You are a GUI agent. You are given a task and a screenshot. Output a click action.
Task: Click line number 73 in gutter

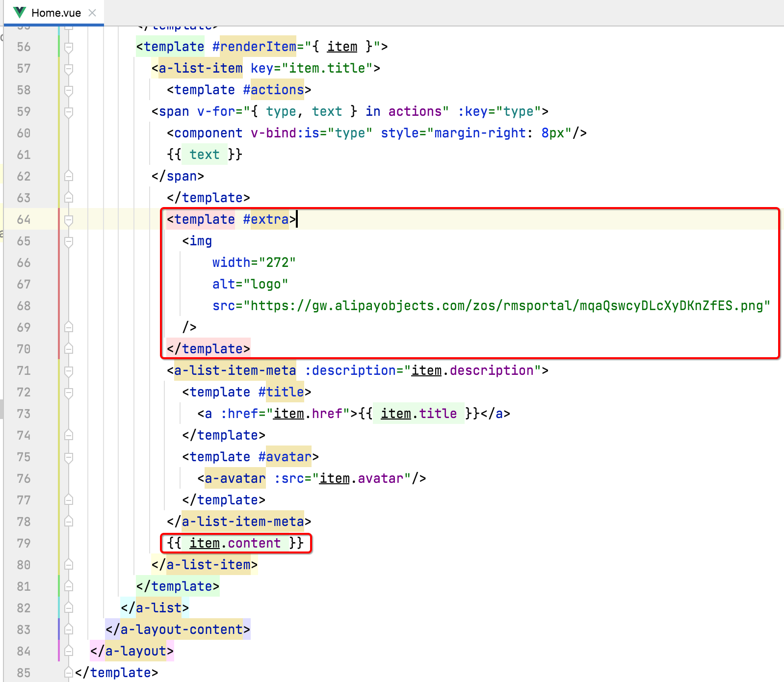(x=24, y=414)
